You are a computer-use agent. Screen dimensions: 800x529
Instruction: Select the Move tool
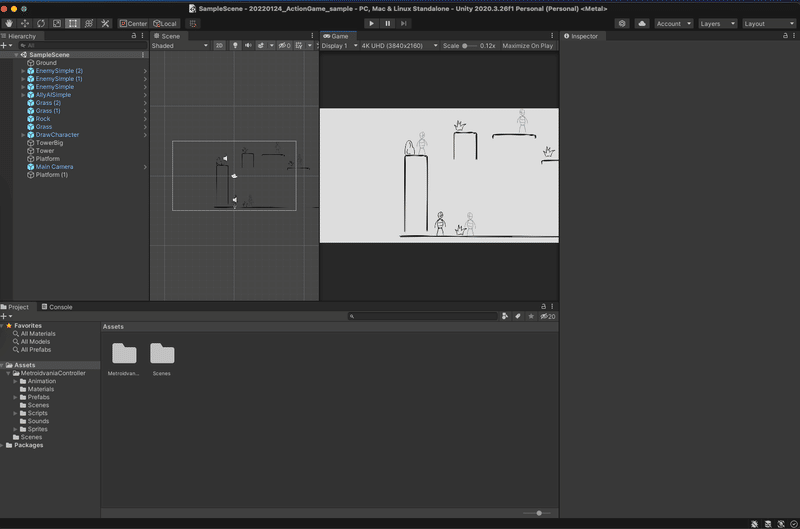pyautogui.click(x=24, y=23)
